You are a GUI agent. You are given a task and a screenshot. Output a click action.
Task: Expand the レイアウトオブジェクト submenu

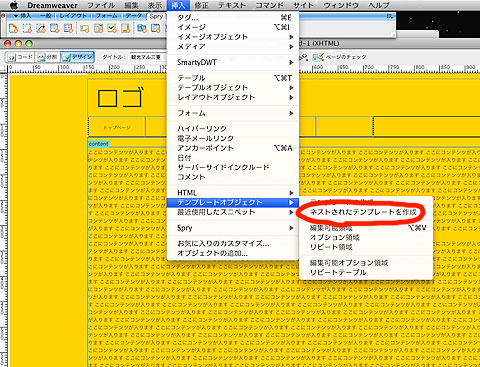233,97
